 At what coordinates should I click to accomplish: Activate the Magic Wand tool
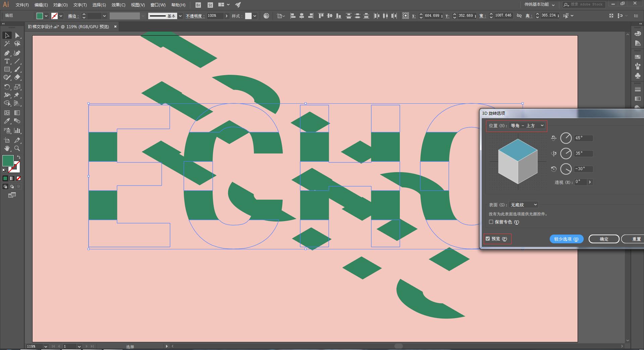pos(7,44)
